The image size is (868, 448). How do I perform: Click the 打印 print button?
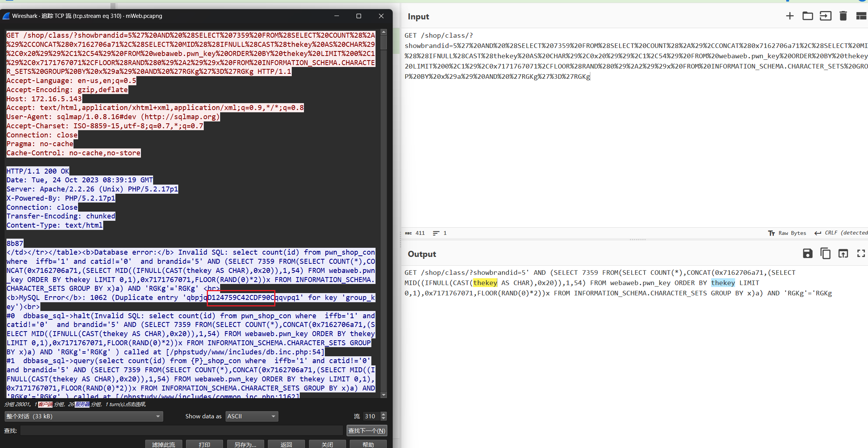204,444
